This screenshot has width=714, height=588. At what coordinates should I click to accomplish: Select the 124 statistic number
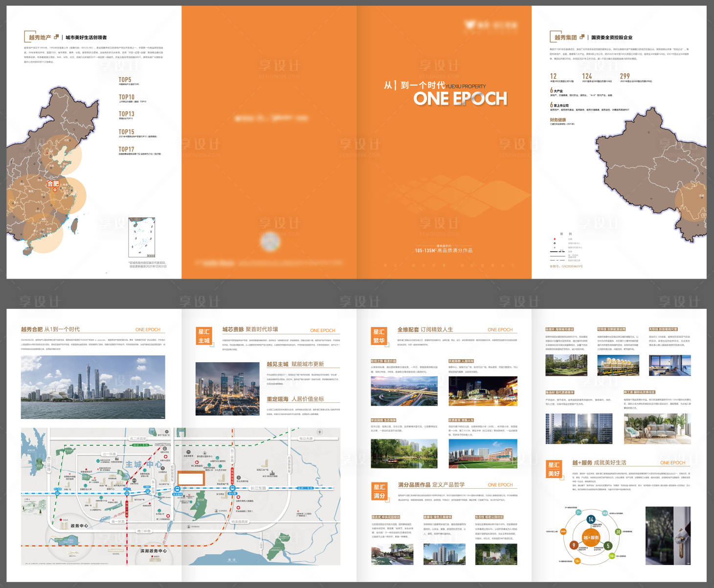[x=587, y=76]
